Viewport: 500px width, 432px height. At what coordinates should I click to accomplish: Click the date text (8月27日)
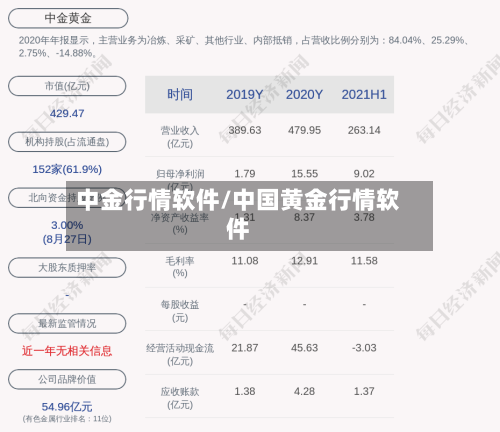coord(67,239)
